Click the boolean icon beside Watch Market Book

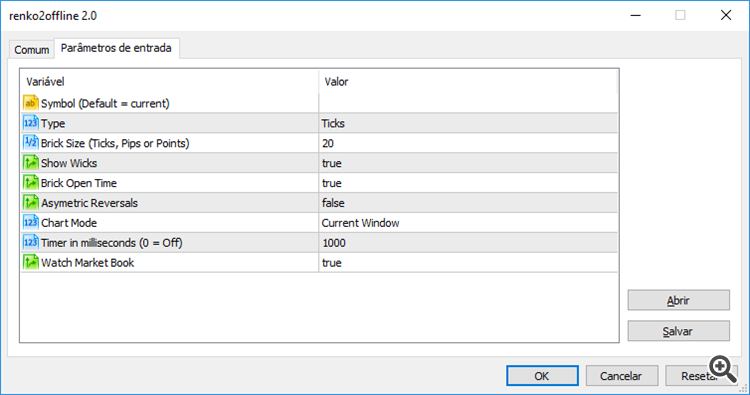[31, 263]
